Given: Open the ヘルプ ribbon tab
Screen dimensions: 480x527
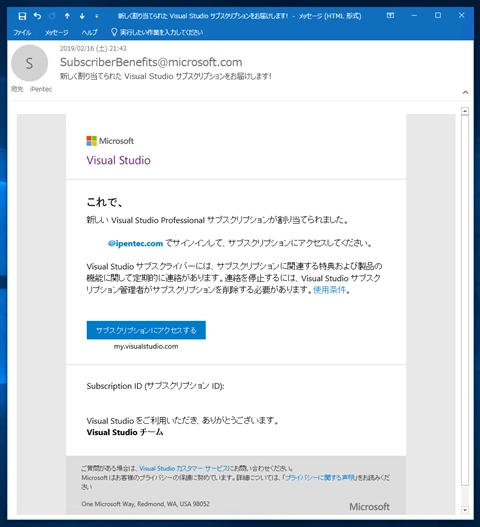Looking at the screenshot, I should click(x=89, y=33).
